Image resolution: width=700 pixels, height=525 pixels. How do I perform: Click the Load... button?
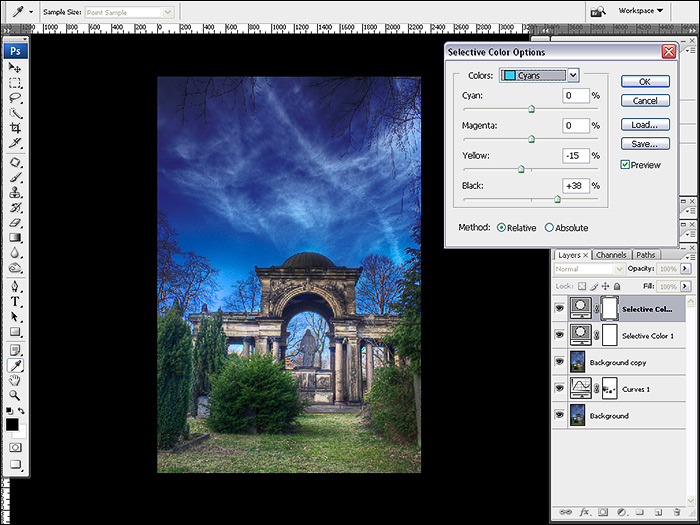tap(645, 125)
